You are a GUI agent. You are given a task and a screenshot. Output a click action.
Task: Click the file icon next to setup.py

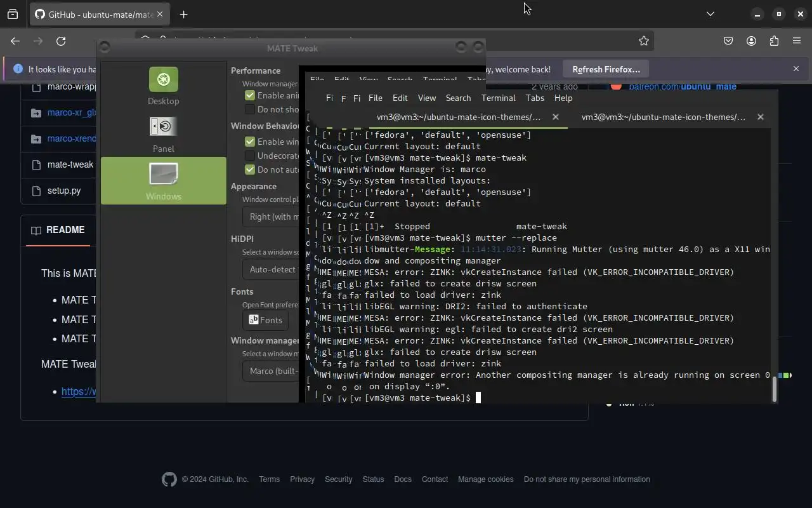coord(36,190)
